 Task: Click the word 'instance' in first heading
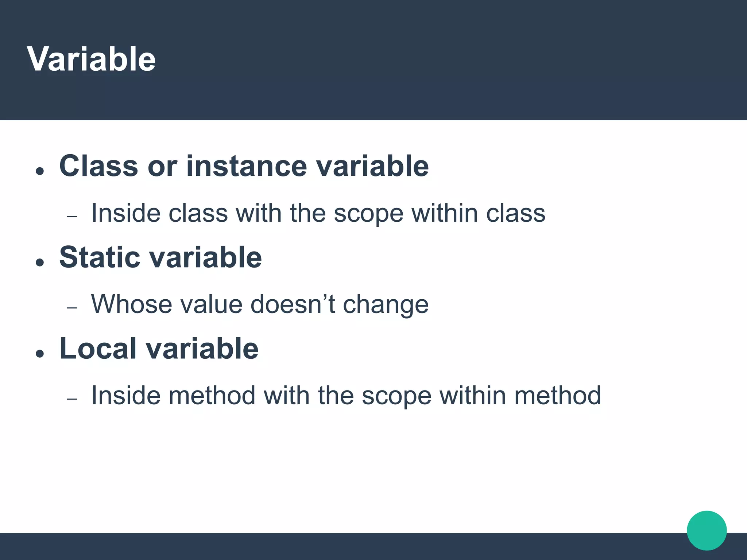pos(247,166)
